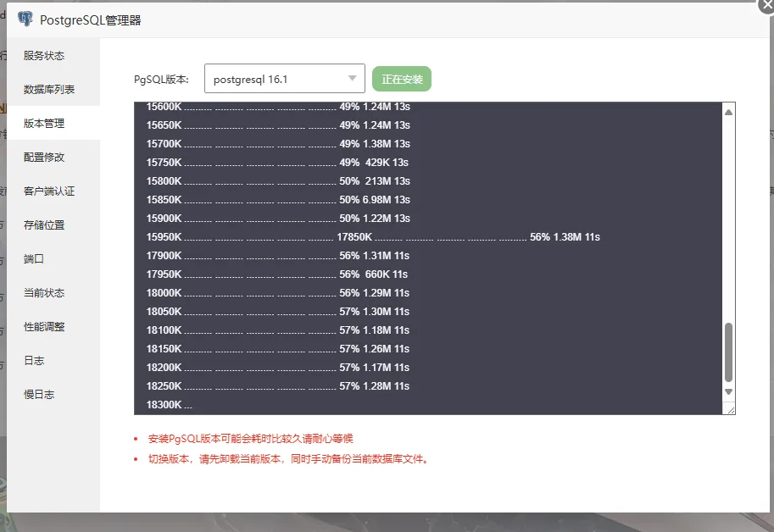
Task: Select log line starting with 18050K
Action: tap(278, 312)
